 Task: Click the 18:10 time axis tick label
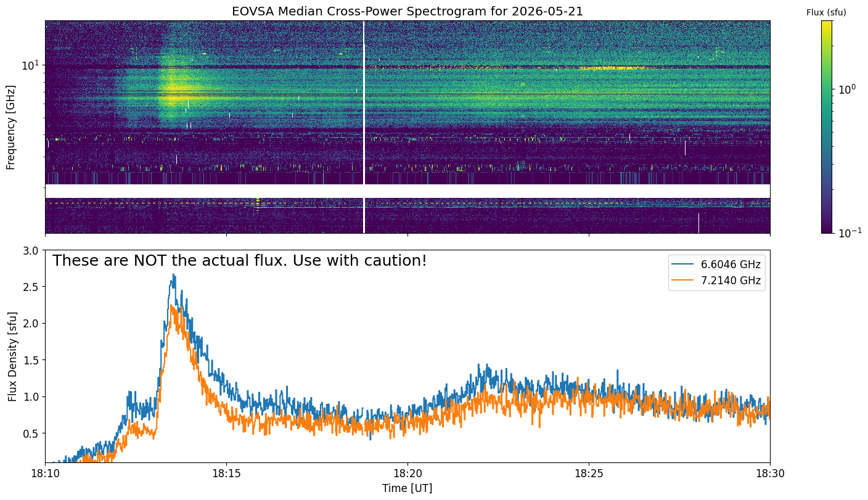point(45,473)
